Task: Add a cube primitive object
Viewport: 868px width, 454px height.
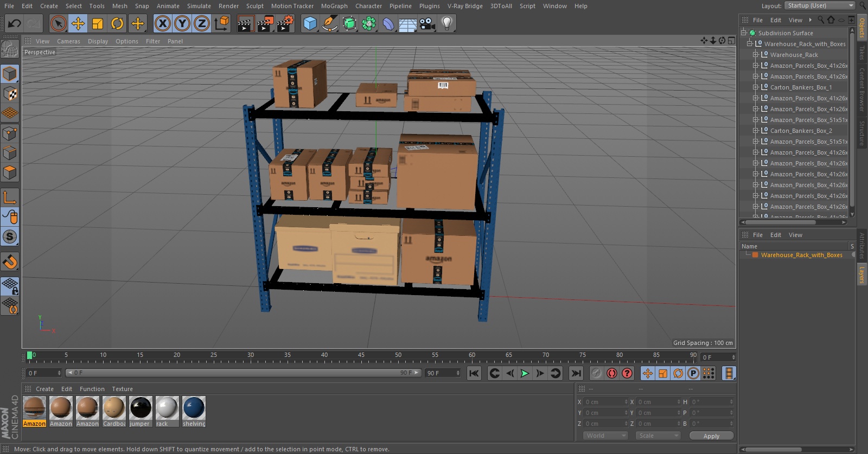Action: click(310, 23)
